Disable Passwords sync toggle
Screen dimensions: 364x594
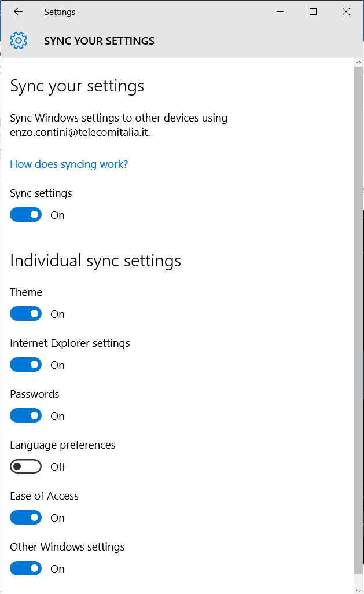(26, 416)
